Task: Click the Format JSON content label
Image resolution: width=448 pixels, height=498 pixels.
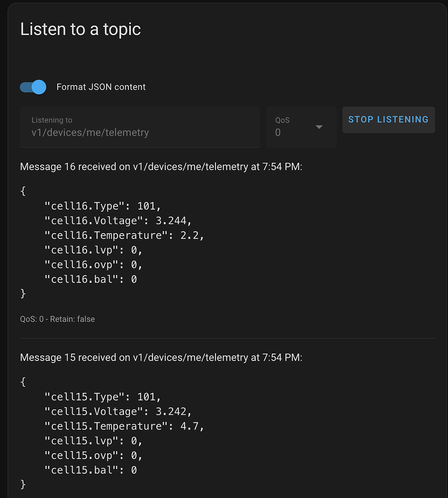Action: pyautogui.click(x=101, y=87)
